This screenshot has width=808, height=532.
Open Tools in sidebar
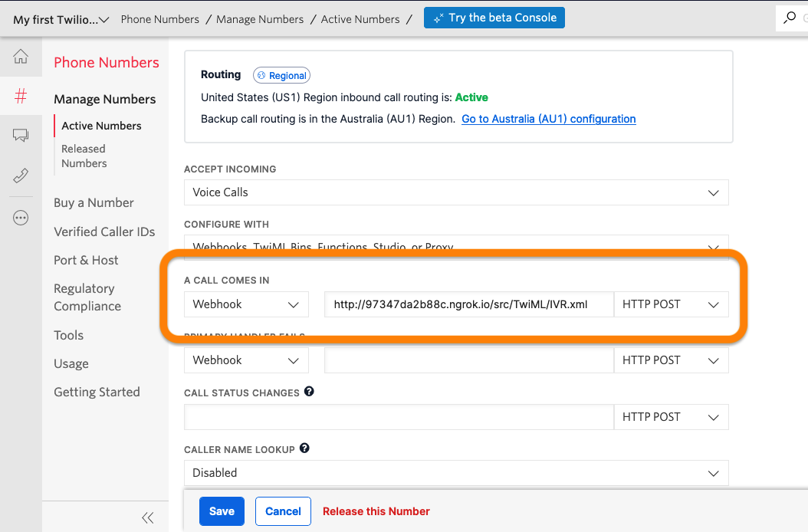[68, 335]
